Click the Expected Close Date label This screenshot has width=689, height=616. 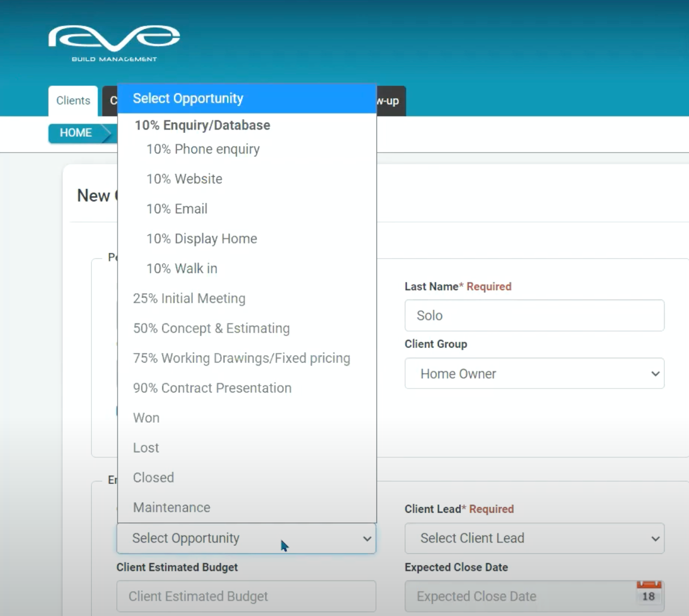[x=456, y=568]
